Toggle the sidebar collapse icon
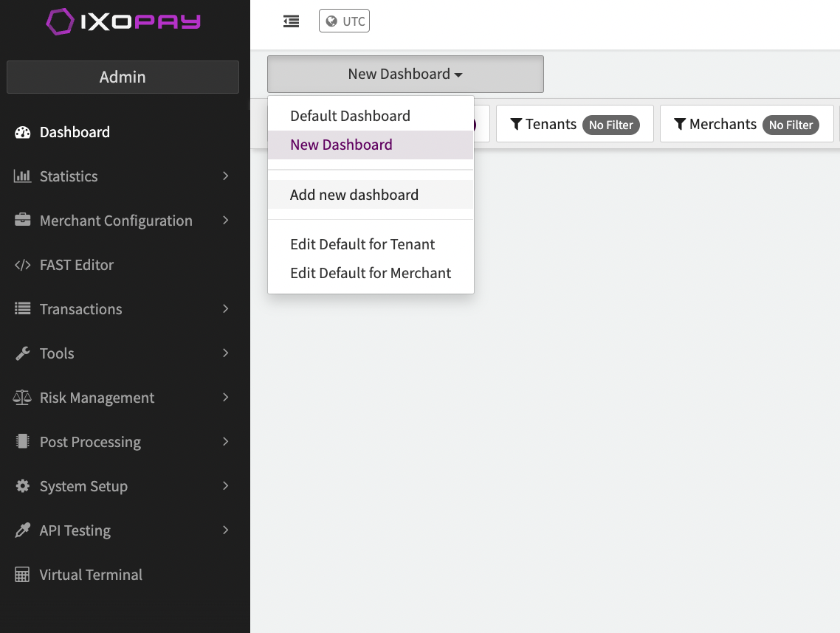This screenshot has width=840, height=633. [292, 21]
